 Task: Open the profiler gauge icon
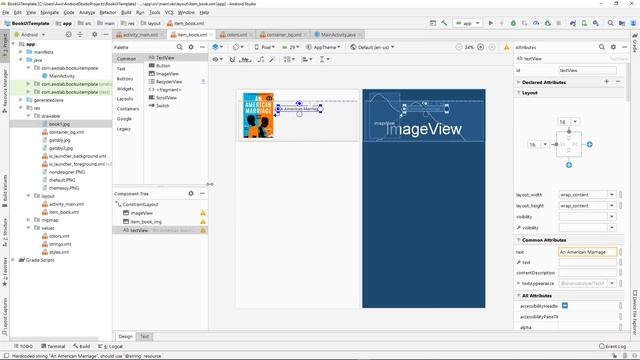[536, 23]
